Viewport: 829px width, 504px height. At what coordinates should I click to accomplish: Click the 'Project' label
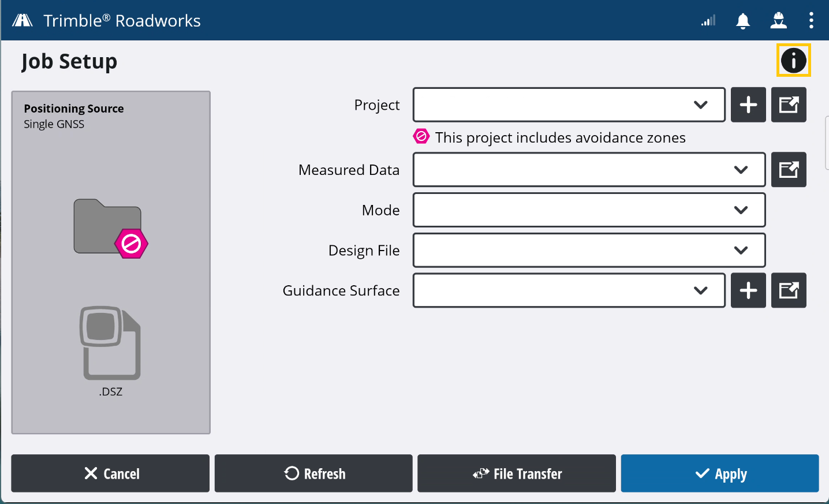coord(377,105)
